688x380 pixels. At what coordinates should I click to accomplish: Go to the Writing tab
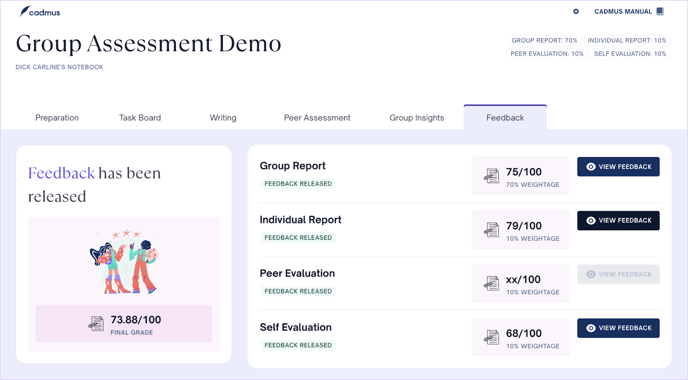[x=223, y=118]
